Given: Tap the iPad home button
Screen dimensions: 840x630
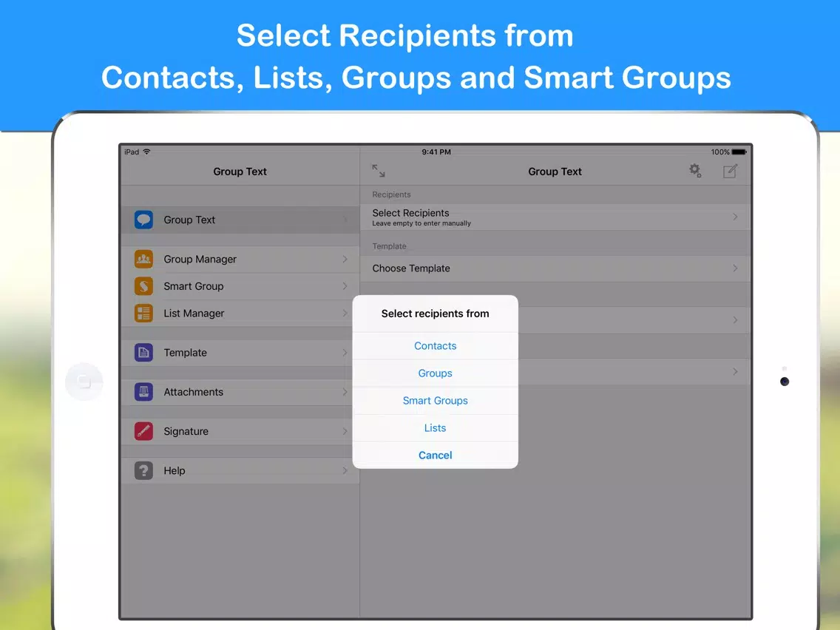Looking at the screenshot, I should coord(84,382).
